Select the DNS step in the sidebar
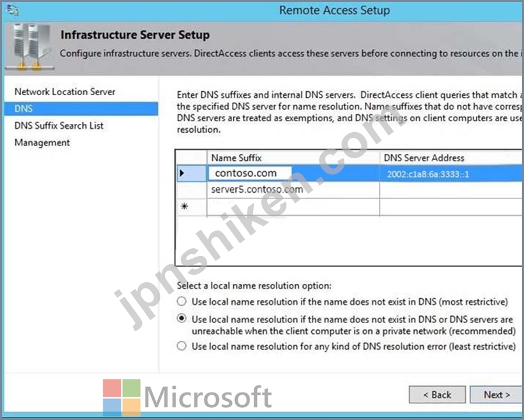 [81, 109]
